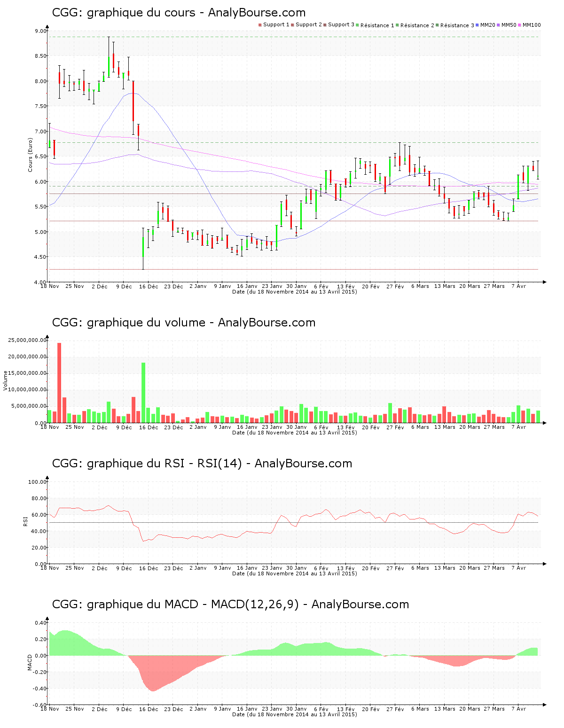Select the MACD(12,26,9) chart title
Viewport: 564px width, 728px height.
click(230, 604)
